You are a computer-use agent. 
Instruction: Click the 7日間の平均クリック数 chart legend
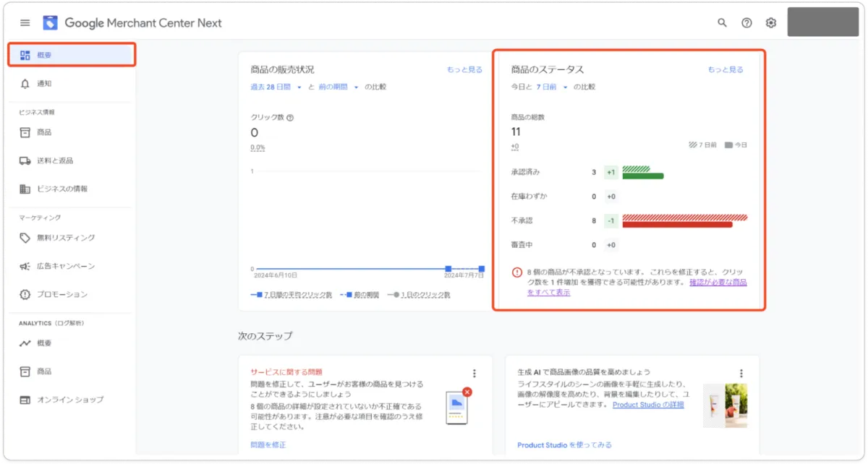pos(291,295)
